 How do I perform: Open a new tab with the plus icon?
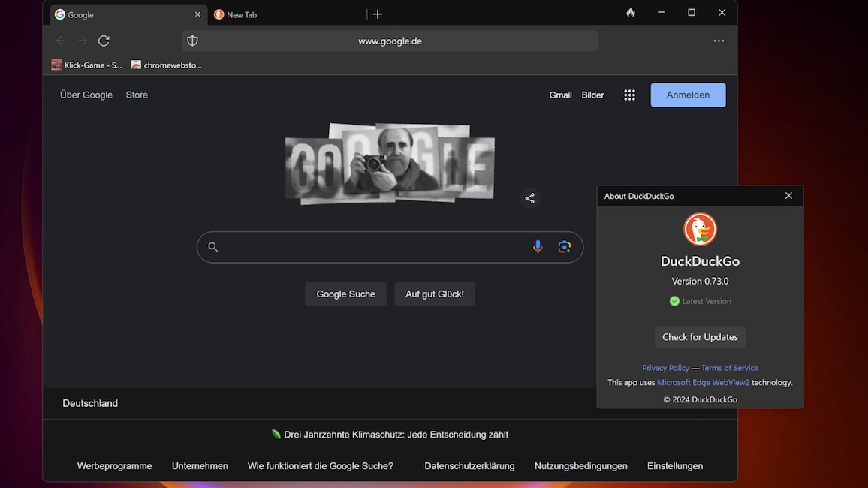click(378, 14)
